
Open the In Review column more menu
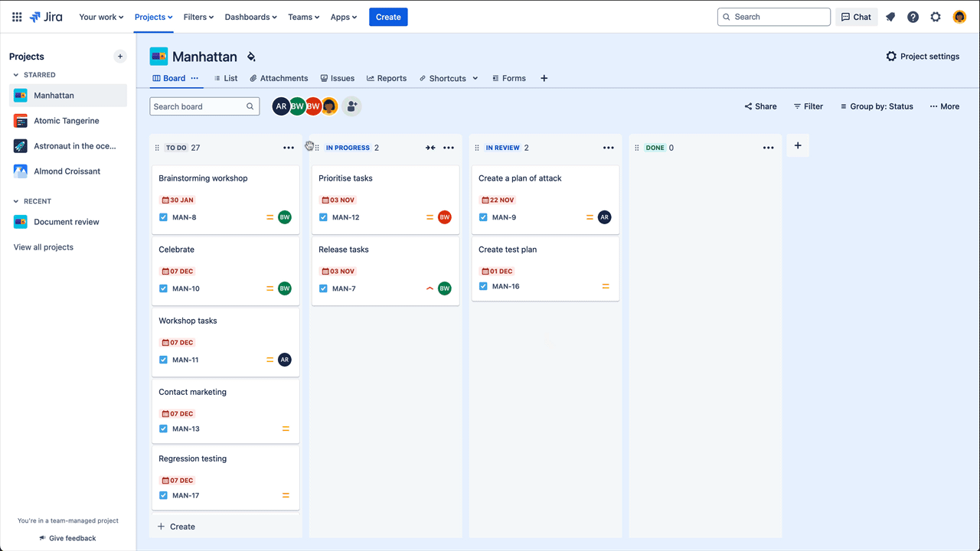pyautogui.click(x=609, y=148)
